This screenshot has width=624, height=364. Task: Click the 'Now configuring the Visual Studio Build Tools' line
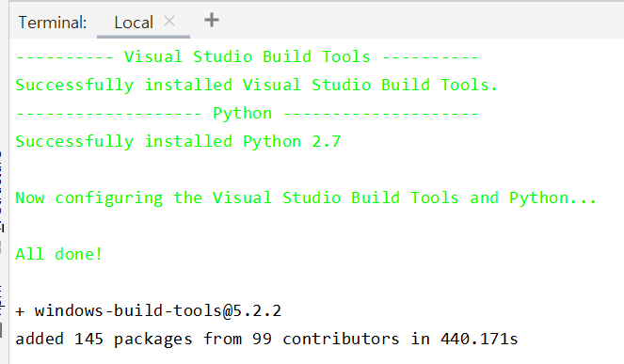(306, 198)
